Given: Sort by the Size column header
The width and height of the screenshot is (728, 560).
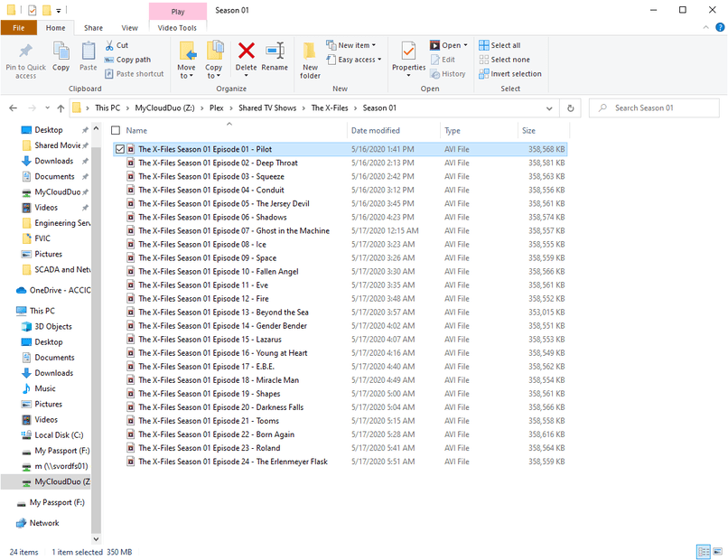Looking at the screenshot, I should point(528,130).
